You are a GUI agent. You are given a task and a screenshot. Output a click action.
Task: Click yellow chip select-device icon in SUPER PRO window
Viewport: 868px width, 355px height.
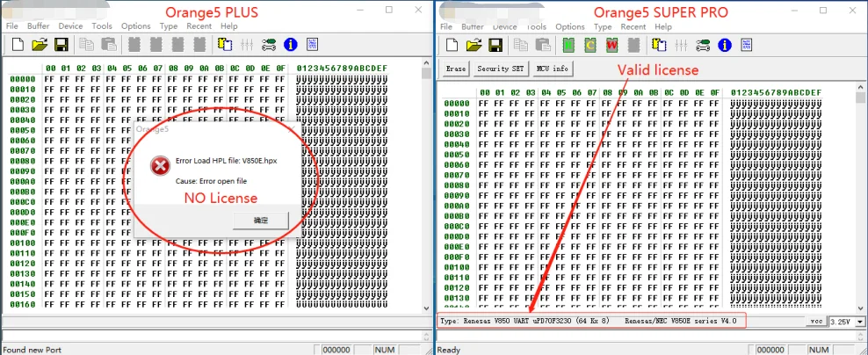click(x=659, y=45)
